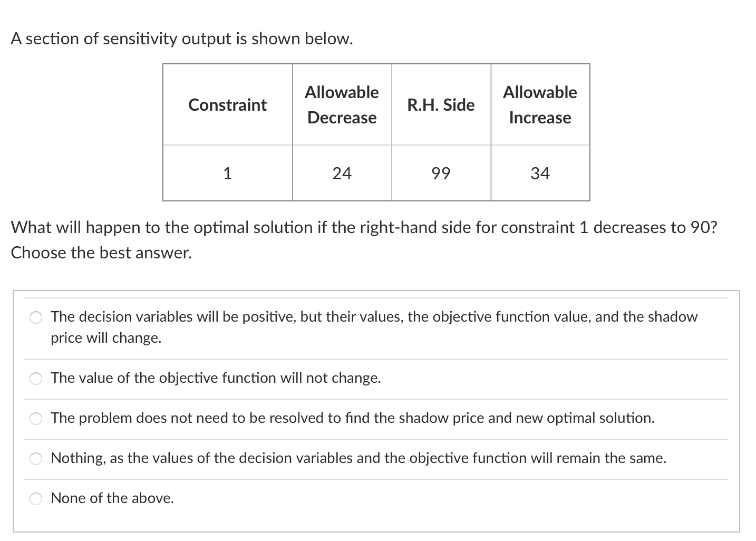
Task: Choose 'The value of the objective function will not change'
Action: pos(35,378)
